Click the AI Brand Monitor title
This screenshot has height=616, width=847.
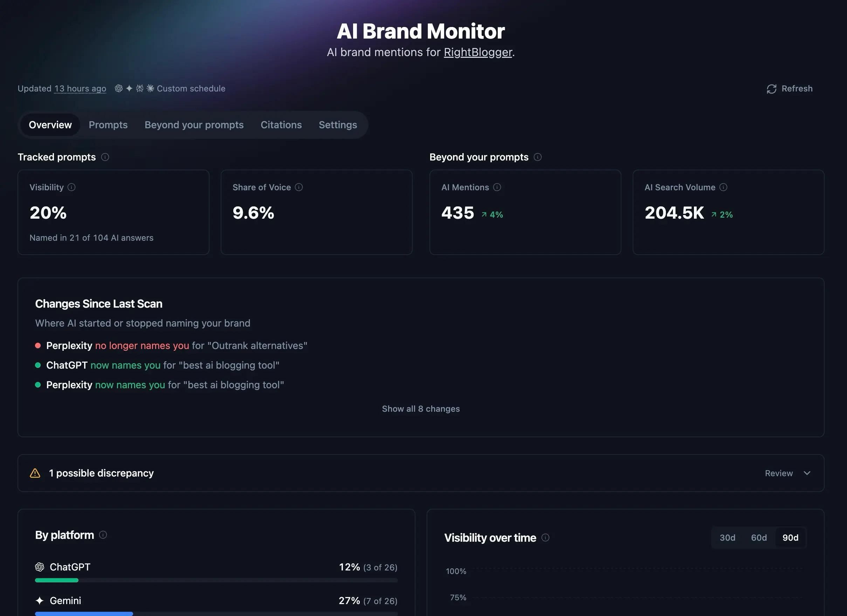pyautogui.click(x=421, y=31)
